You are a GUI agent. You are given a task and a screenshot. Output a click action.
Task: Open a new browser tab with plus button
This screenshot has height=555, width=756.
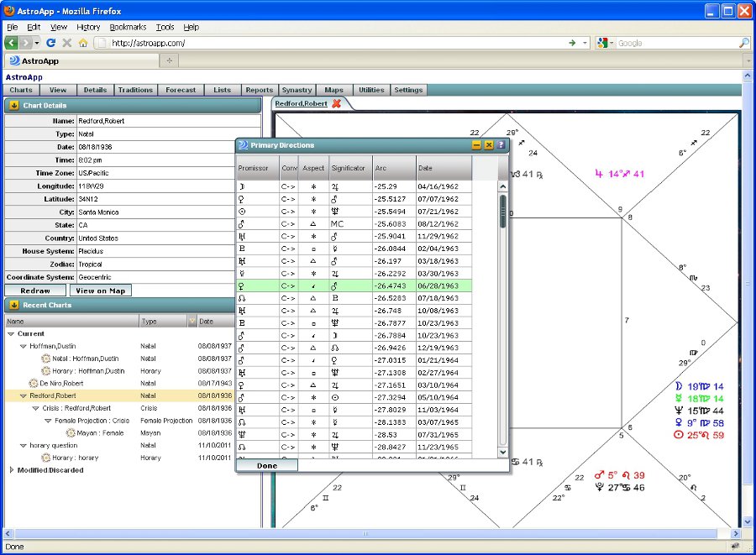click(x=169, y=60)
